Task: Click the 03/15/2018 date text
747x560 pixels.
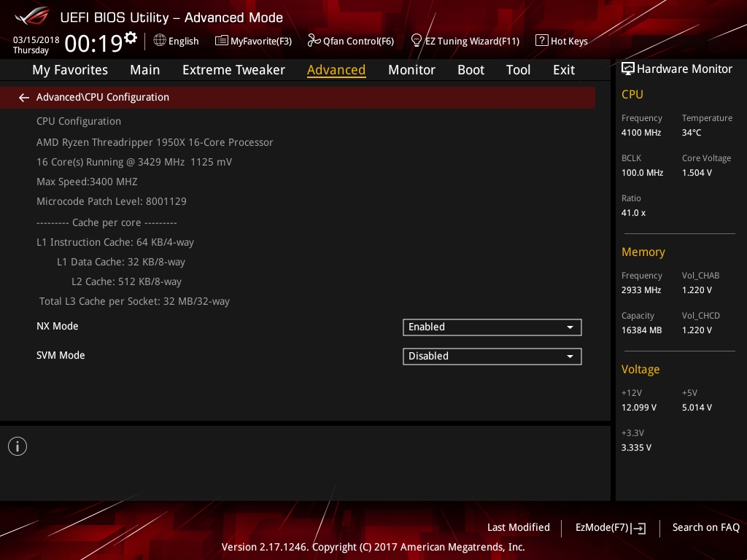Action: click(x=36, y=39)
